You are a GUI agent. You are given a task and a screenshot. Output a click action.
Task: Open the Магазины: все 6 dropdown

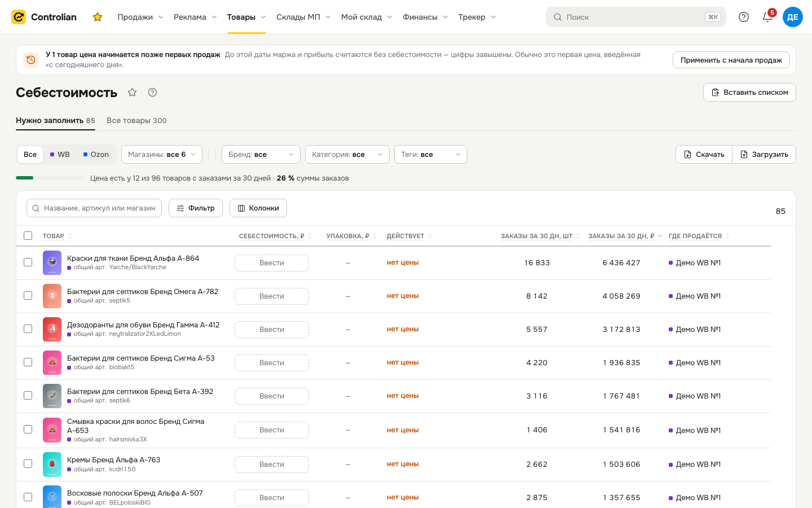[162, 155]
